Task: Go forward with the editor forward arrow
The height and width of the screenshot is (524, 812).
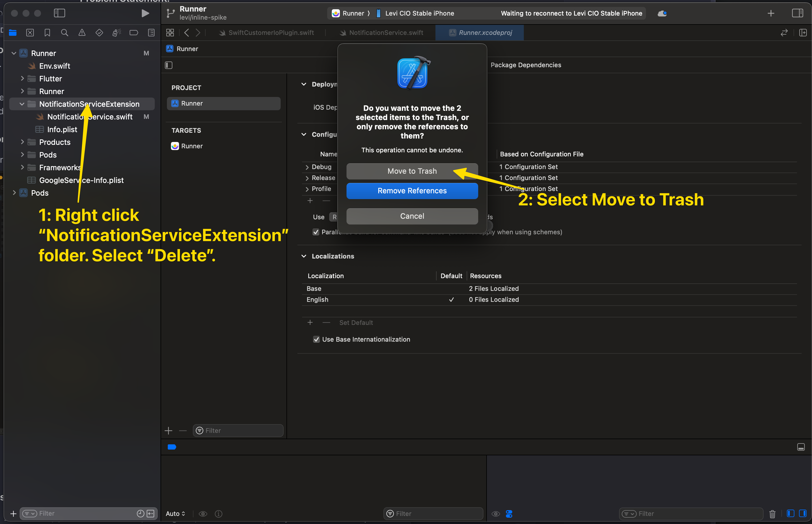Action: 198,33
